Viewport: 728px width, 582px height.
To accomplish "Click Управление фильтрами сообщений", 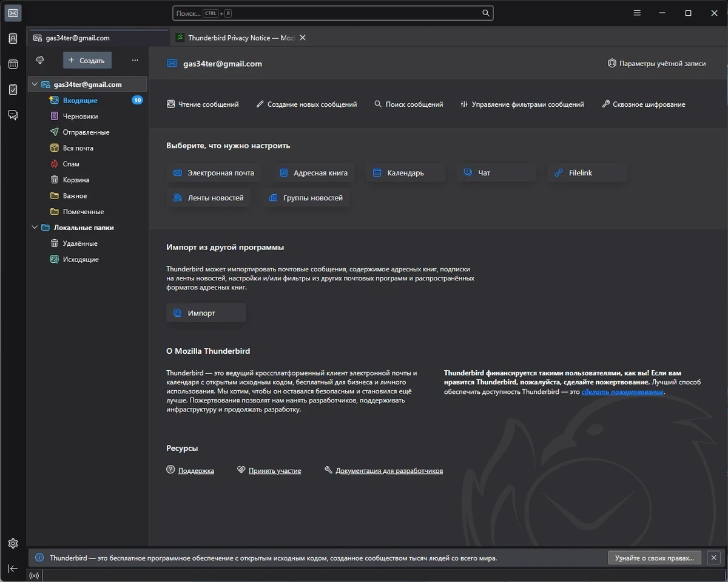I will 522,104.
